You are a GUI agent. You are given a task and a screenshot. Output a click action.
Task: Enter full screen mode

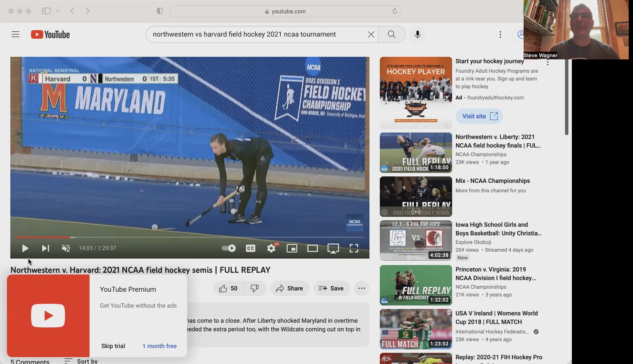354,248
